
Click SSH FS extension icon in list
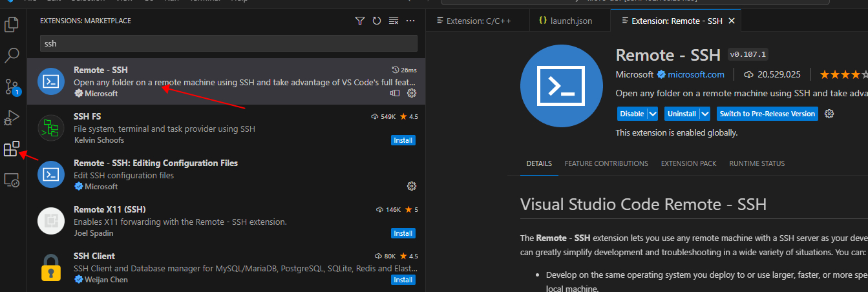(50, 128)
